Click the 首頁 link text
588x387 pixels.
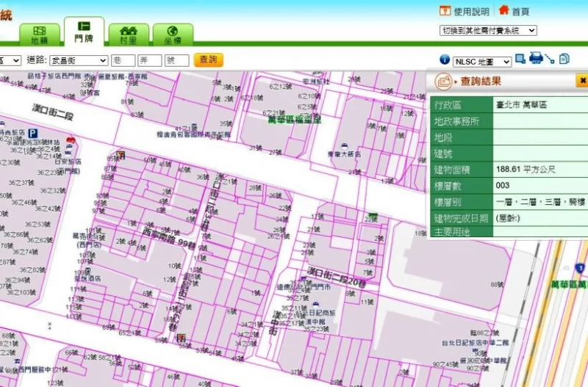click(520, 12)
